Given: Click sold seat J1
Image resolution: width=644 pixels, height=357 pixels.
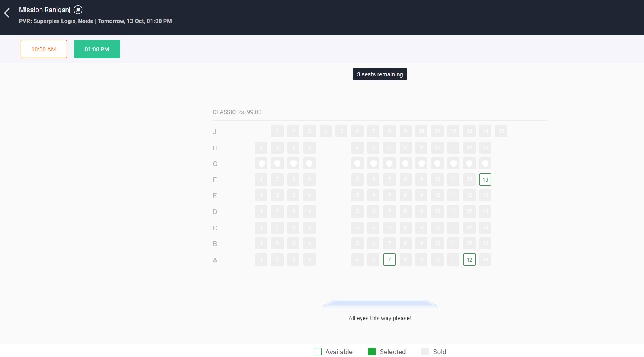Looking at the screenshot, I should (277, 131).
